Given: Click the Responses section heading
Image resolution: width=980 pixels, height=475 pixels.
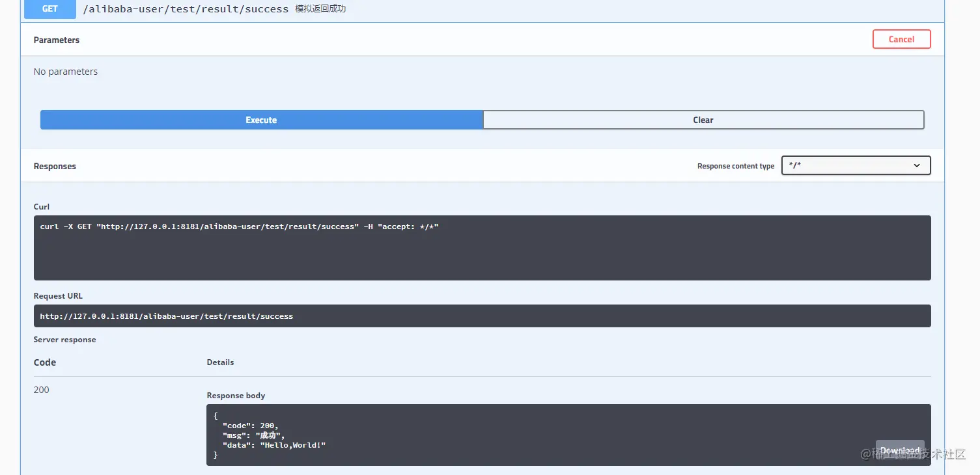Looking at the screenshot, I should click(x=55, y=166).
